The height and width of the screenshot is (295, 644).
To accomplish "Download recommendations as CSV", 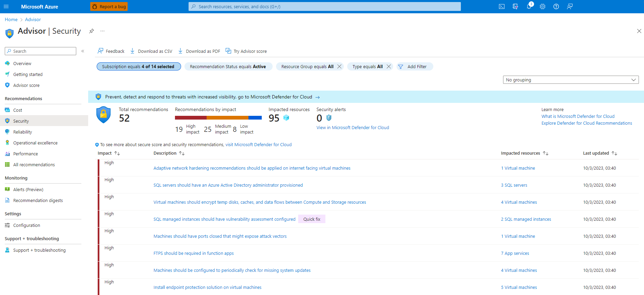I will tap(151, 51).
